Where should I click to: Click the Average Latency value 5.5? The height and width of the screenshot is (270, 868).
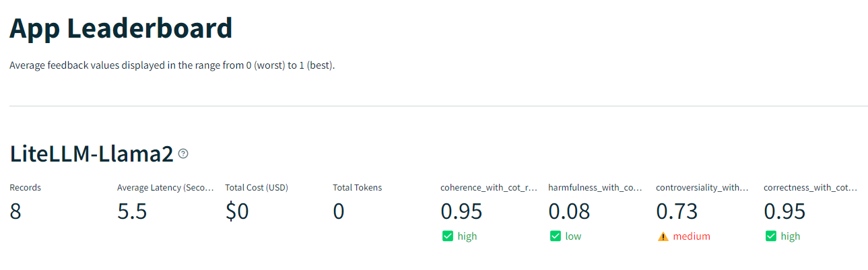[132, 211]
